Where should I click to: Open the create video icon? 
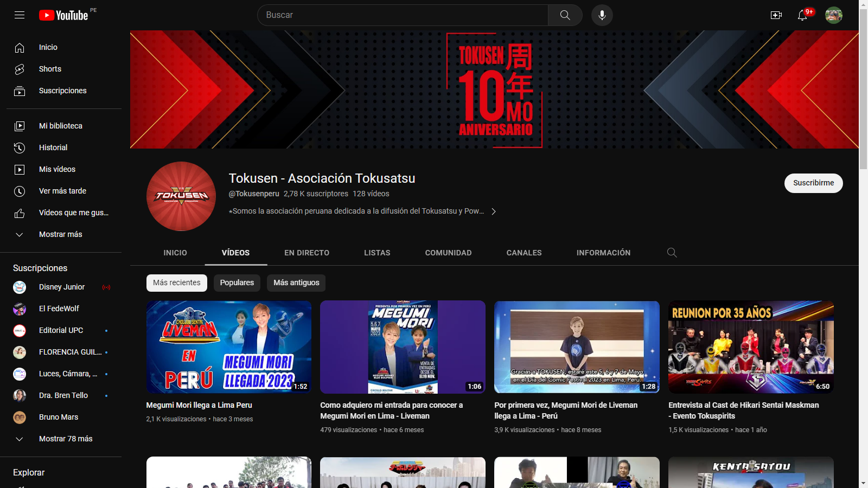tap(776, 15)
